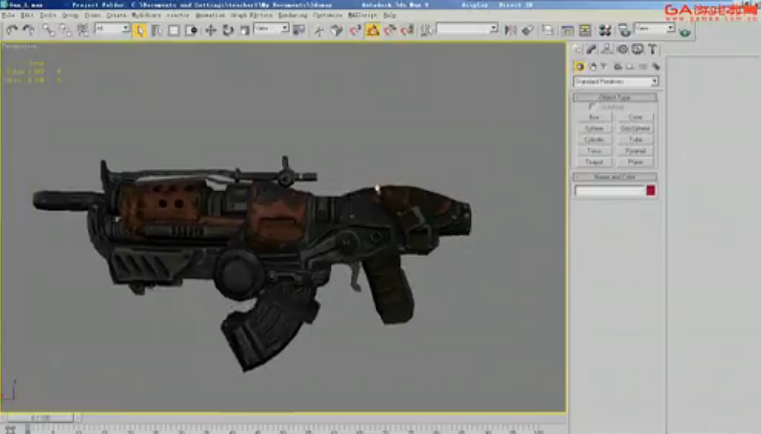Select the Move tool in main toolbar
This screenshot has height=434, width=761.
(210, 30)
